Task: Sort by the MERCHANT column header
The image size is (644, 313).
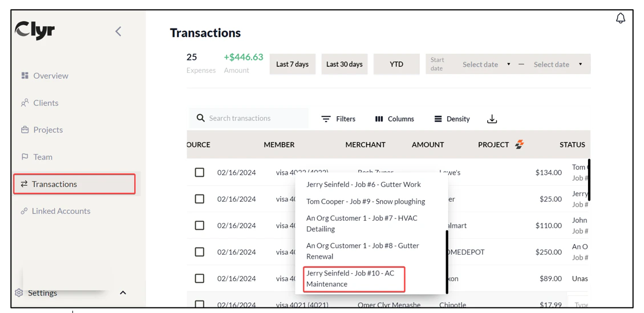Action: tap(365, 145)
